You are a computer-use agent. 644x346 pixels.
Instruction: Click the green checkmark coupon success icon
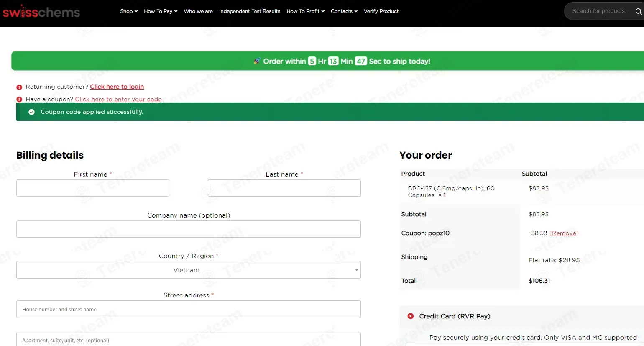pyautogui.click(x=31, y=112)
